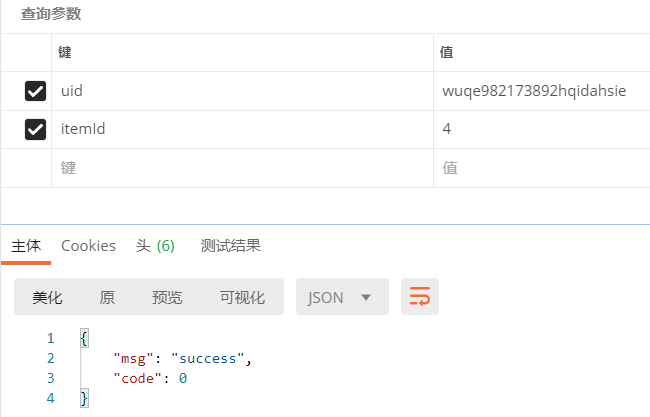Uncheck the itemId parameter checkbox
Image resolution: width=650 pixels, height=417 pixels.
pos(35,129)
